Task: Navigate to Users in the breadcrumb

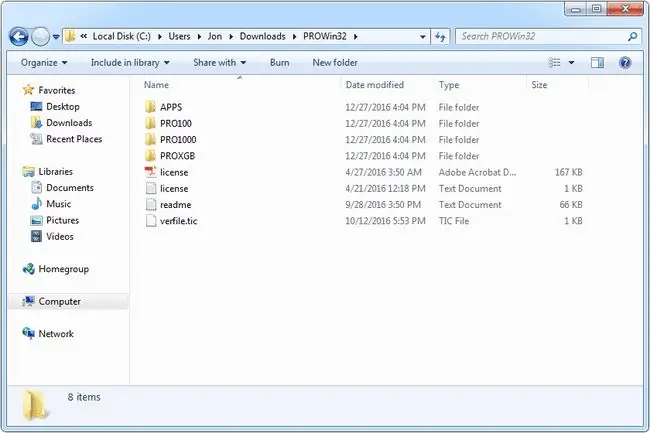Action: point(179,36)
